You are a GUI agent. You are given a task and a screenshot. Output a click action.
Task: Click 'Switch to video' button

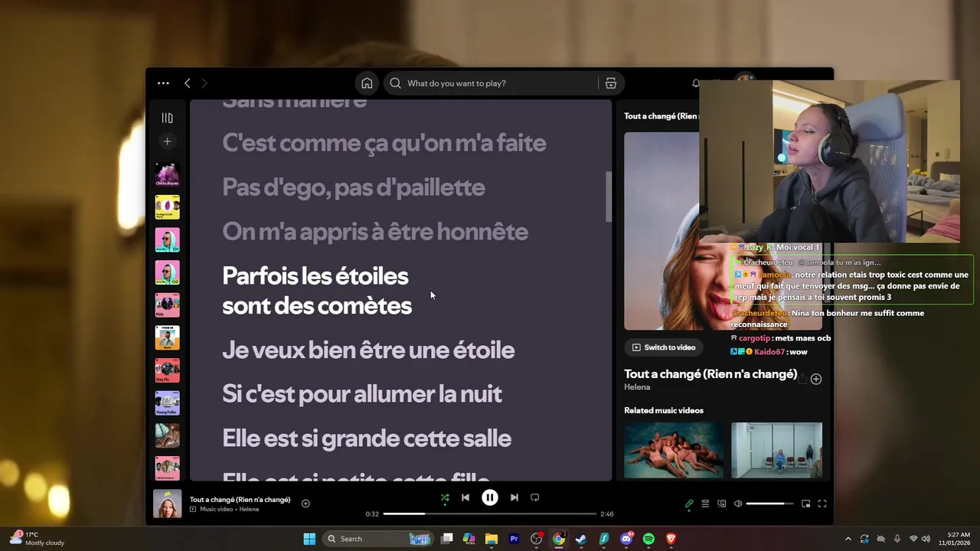coord(663,347)
